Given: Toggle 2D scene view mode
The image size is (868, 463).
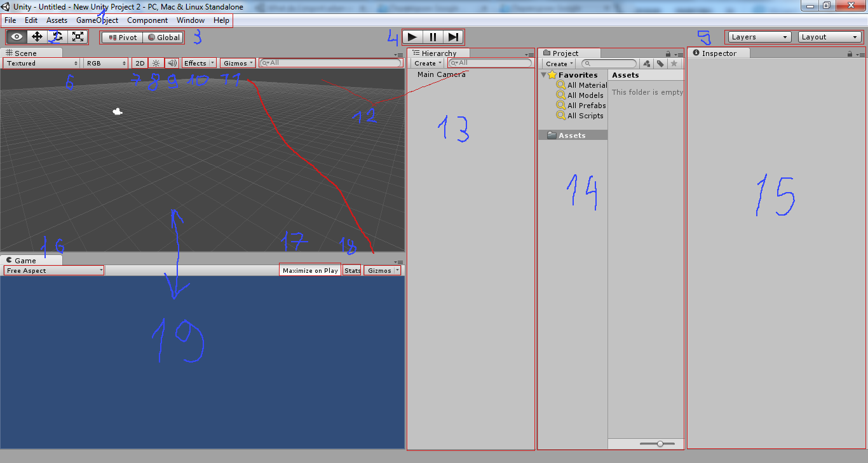Looking at the screenshot, I should pos(140,63).
